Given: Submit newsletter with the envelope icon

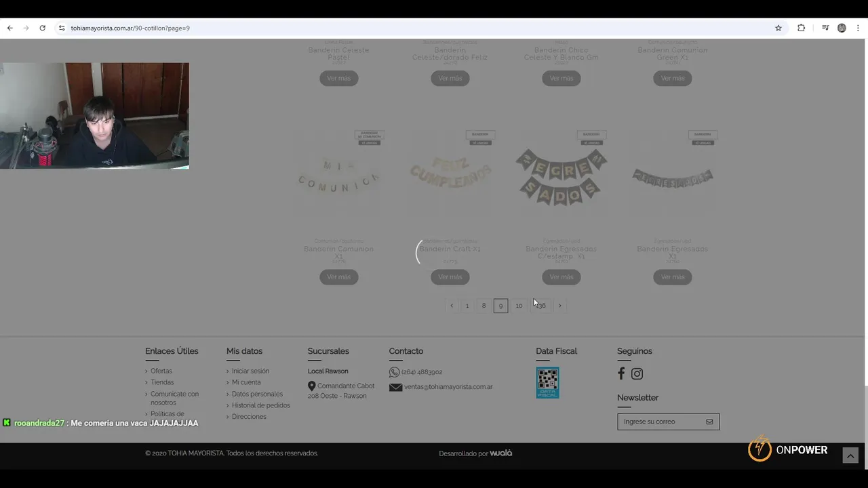Looking at the screenshot, I should [709, 422].
